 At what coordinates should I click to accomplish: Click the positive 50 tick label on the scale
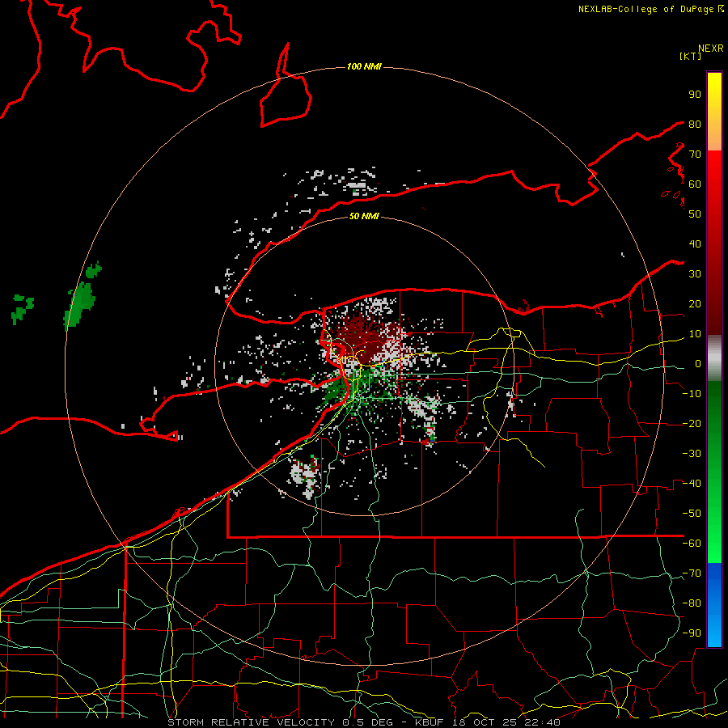[x=695, y=214]
